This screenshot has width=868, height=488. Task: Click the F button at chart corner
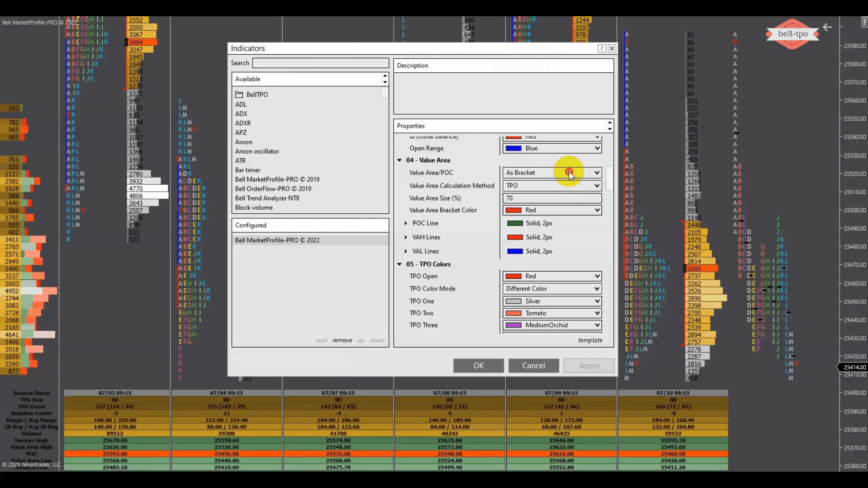pyautogui.click(x=864, y=22)
